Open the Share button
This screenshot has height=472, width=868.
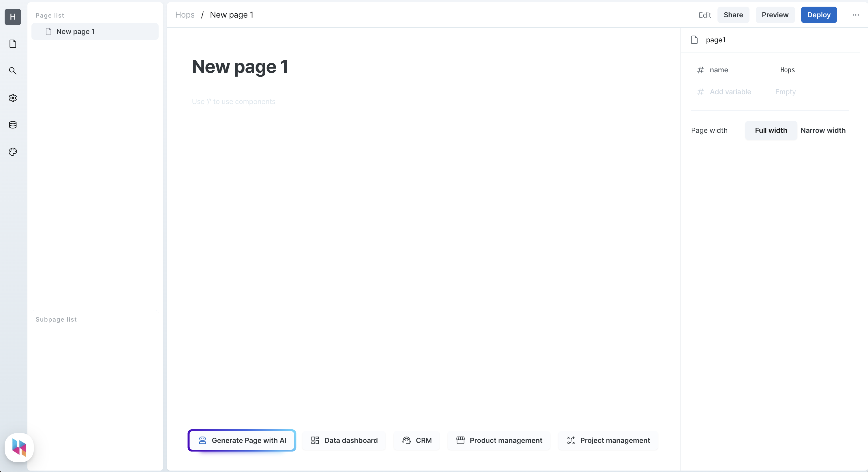(733, 14)
